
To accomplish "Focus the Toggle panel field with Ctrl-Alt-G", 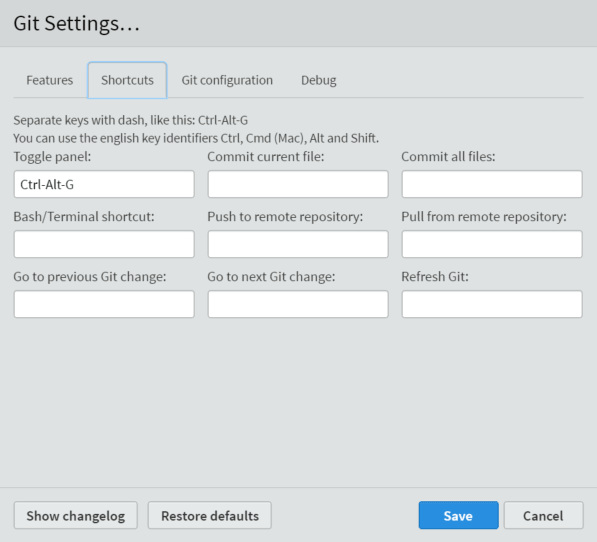I will (x=104, y=184).
